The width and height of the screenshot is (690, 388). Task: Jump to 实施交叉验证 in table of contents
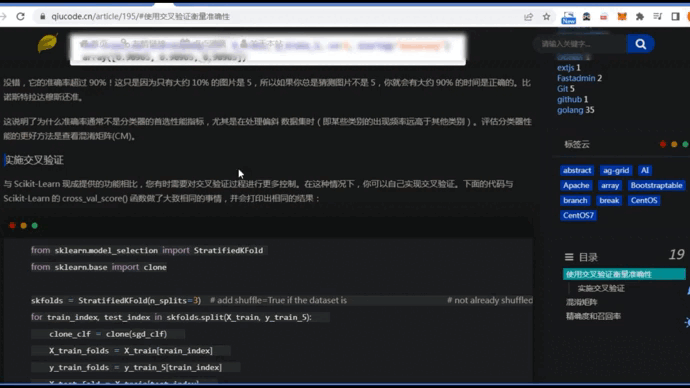click(x=601, y=288)
